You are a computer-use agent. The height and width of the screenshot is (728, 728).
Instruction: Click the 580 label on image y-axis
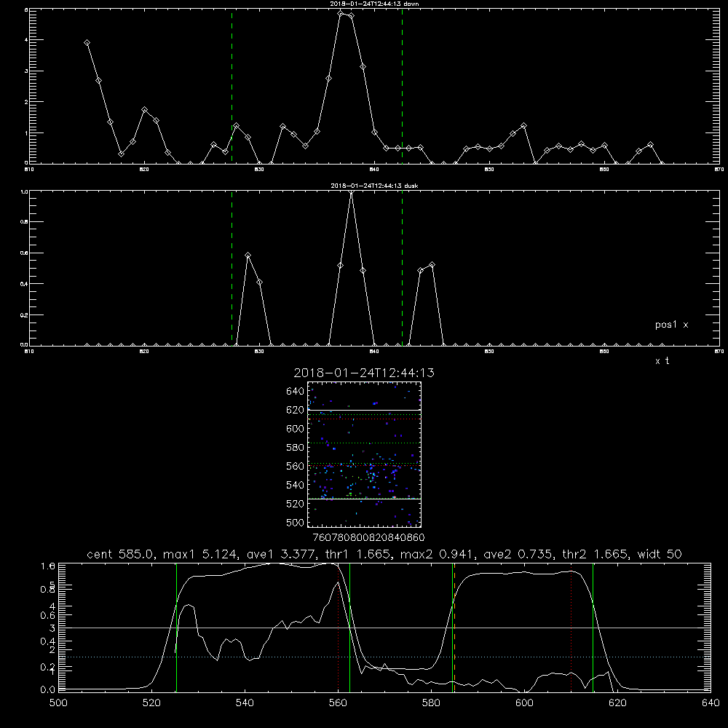tap(296, 448)
